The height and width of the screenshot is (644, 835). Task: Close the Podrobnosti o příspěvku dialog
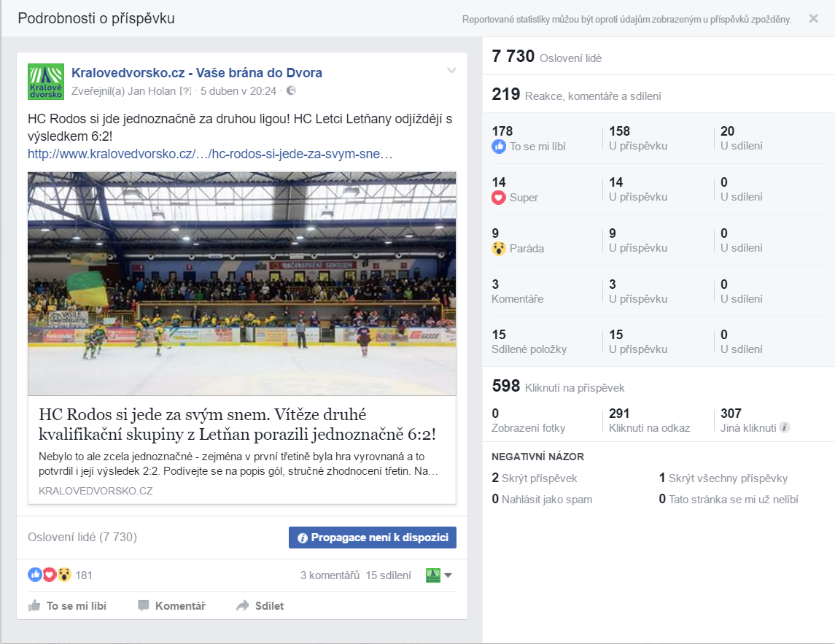click(x=813, y=19)
